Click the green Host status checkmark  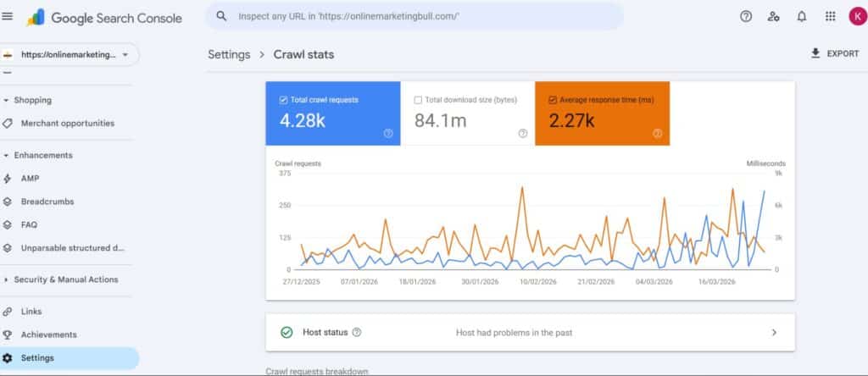pyautogui.click(x=287, y=332)
